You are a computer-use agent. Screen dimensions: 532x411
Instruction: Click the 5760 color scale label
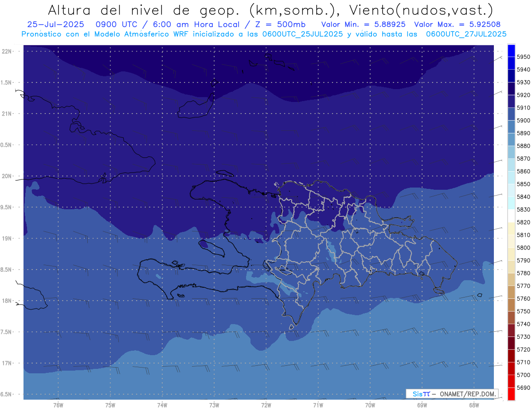coord(523,298)
